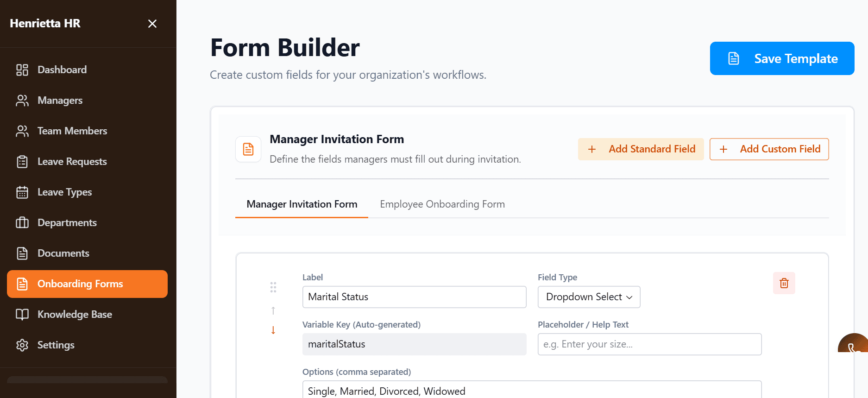Click the document icon in Save Template
868x398 pixels.
pos(734,58)
